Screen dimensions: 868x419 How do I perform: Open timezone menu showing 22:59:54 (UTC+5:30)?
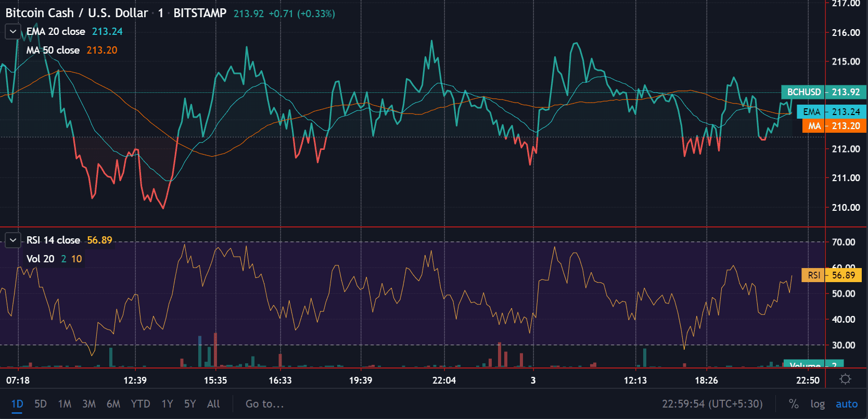point(712,404)
